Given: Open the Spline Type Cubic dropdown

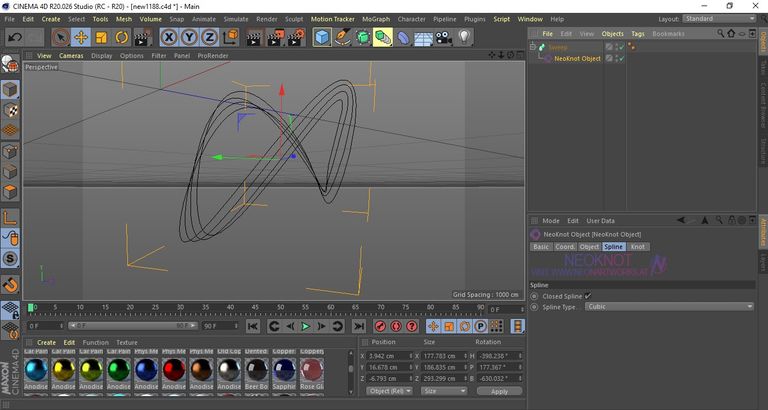Looking at the screenshot, I should click(x=669, y=307).
